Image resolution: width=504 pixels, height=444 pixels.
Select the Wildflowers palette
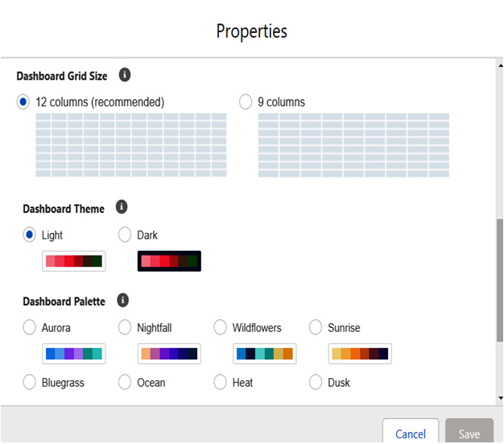[220, 327]
